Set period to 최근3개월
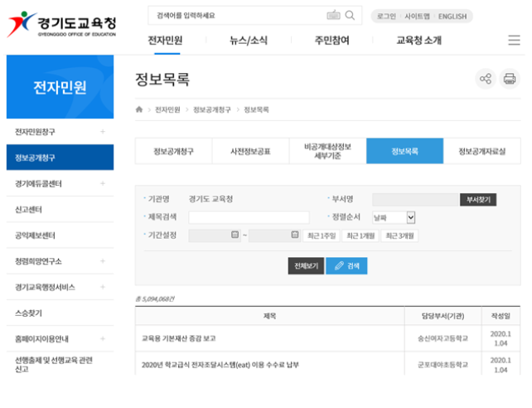This screenshot has width=532, height=408. point(399,236)
